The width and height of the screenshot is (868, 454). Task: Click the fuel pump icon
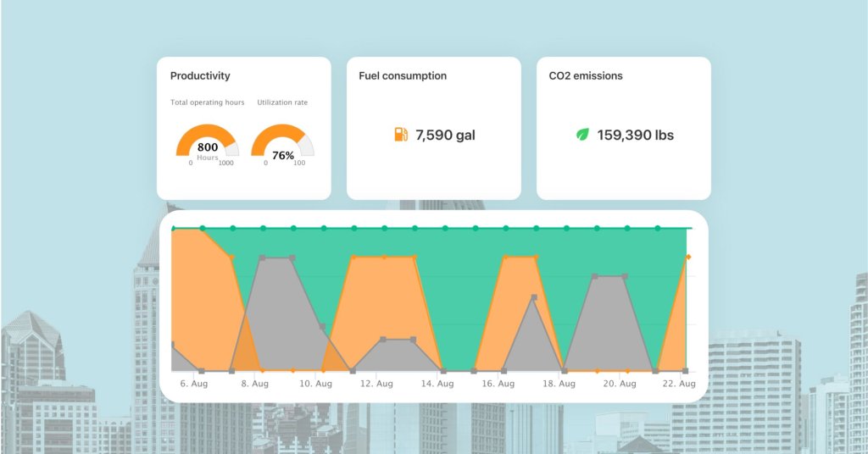pyautogui.click(x=401, y=135)
